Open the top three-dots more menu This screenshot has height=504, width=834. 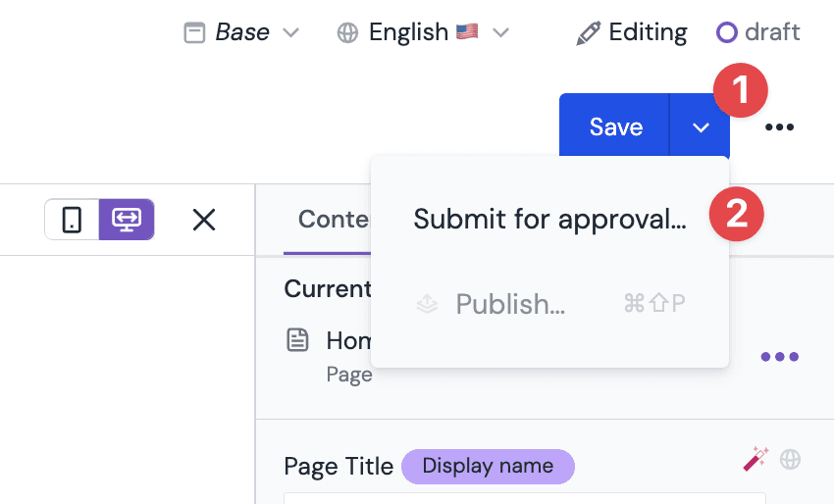click(779, 127)
